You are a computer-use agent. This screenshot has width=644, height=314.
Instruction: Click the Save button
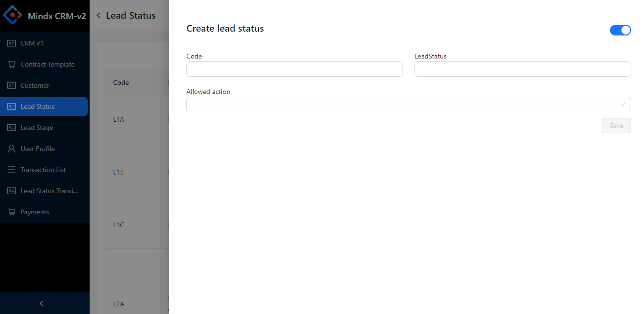[616, 126]
